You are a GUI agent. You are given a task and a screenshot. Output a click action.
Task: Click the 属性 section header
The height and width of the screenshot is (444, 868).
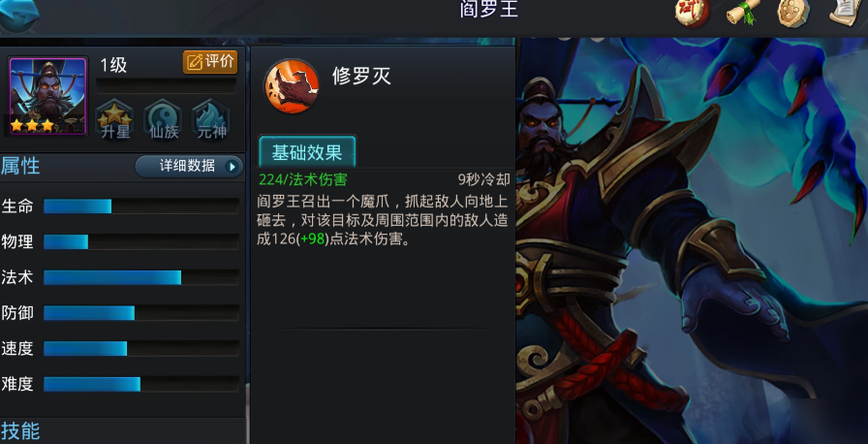[20, 166]
